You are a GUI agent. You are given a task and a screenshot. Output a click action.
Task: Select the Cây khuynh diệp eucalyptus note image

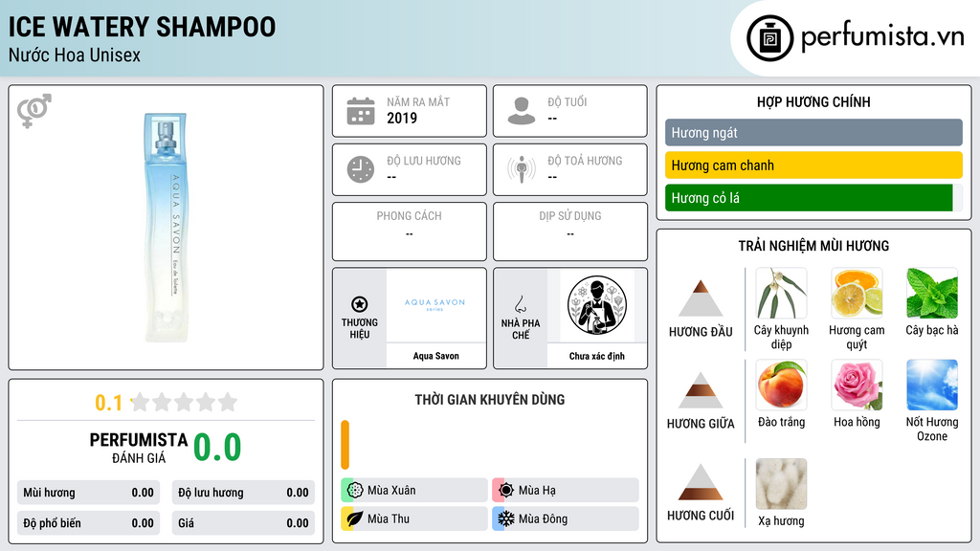(781, 293)
